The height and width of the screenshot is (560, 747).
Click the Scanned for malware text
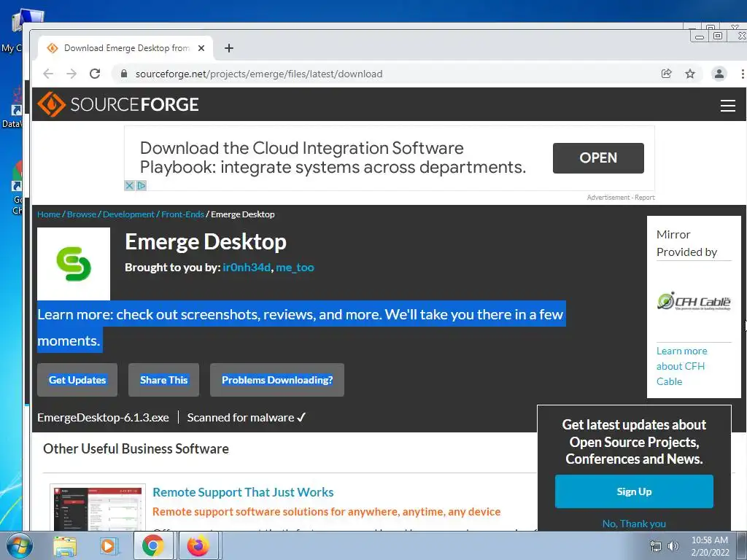point(246,418)
